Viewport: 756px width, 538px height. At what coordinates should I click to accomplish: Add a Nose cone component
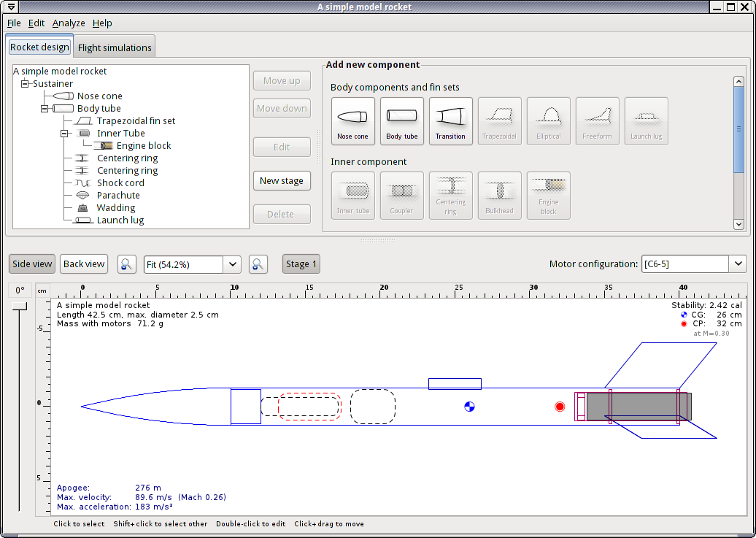pos(352,121)
